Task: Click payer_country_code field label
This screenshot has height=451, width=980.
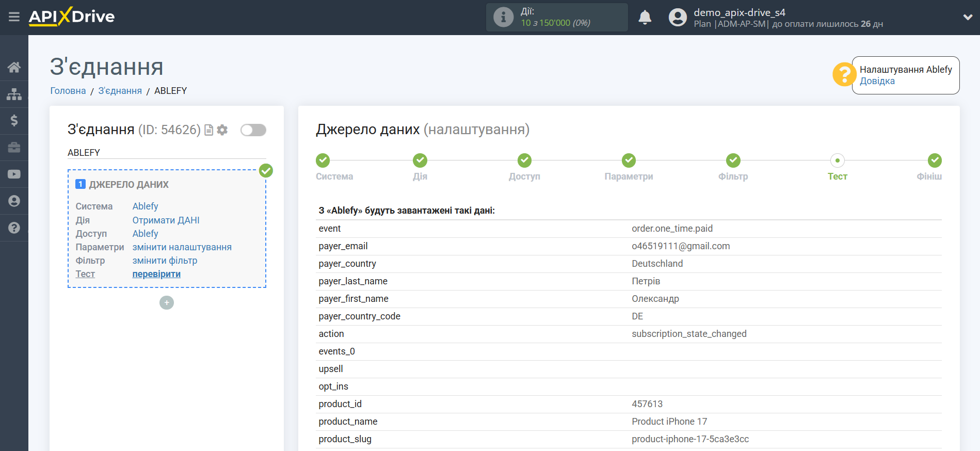Action: pos(359,316)
